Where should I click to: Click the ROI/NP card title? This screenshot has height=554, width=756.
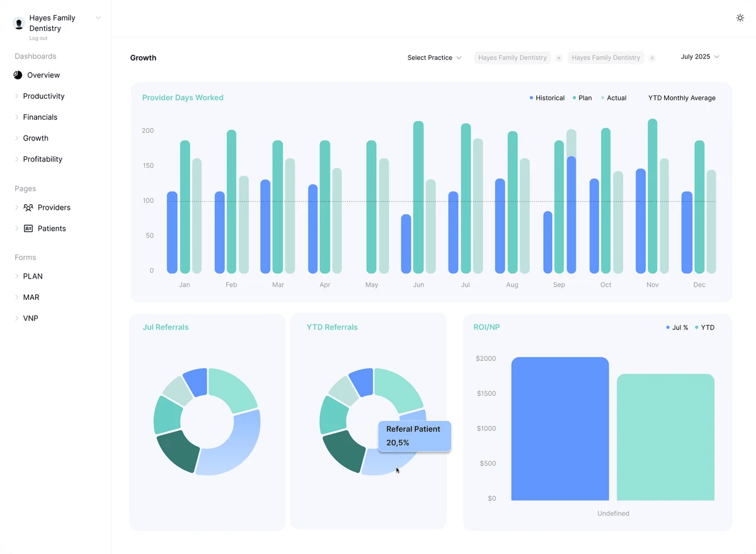point(486,327)
